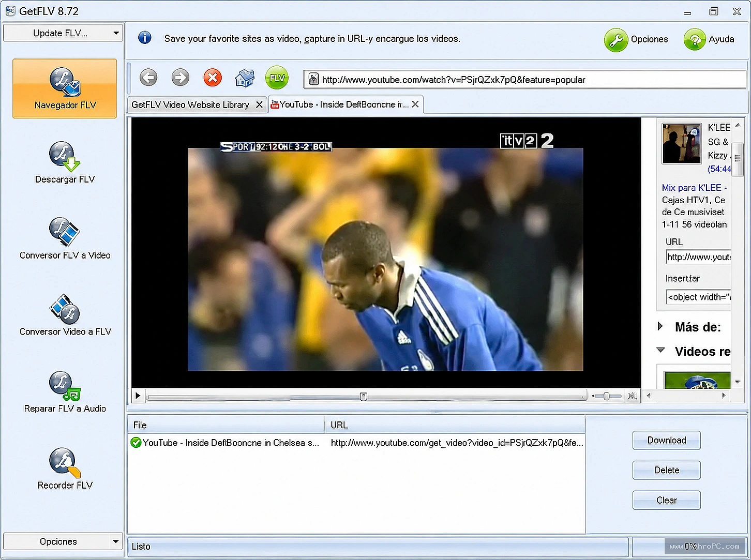Click the Listo status bar text
Viewport: 751px width, 560px height.
(x=141, y=547)
